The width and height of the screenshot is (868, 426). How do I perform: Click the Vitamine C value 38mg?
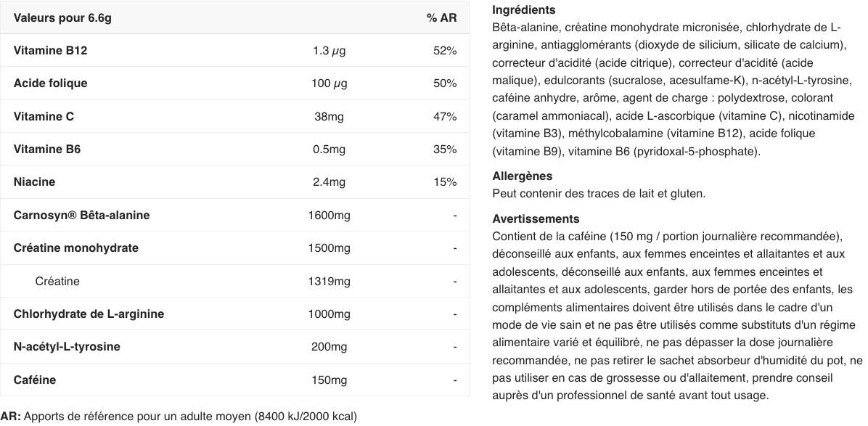329,116
